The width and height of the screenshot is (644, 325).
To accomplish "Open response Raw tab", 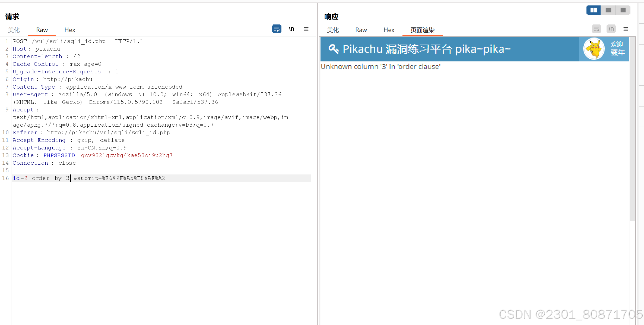I will [361, 30].
